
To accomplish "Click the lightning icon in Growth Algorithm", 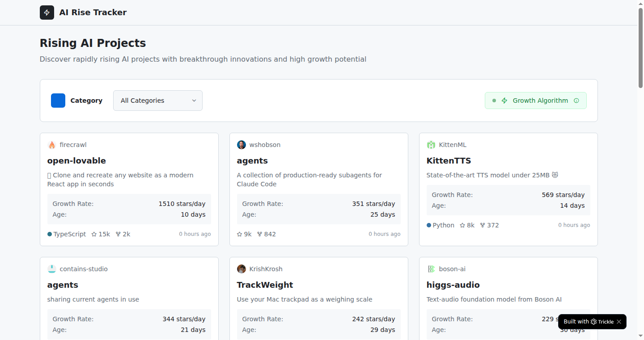I will (504, 101).
